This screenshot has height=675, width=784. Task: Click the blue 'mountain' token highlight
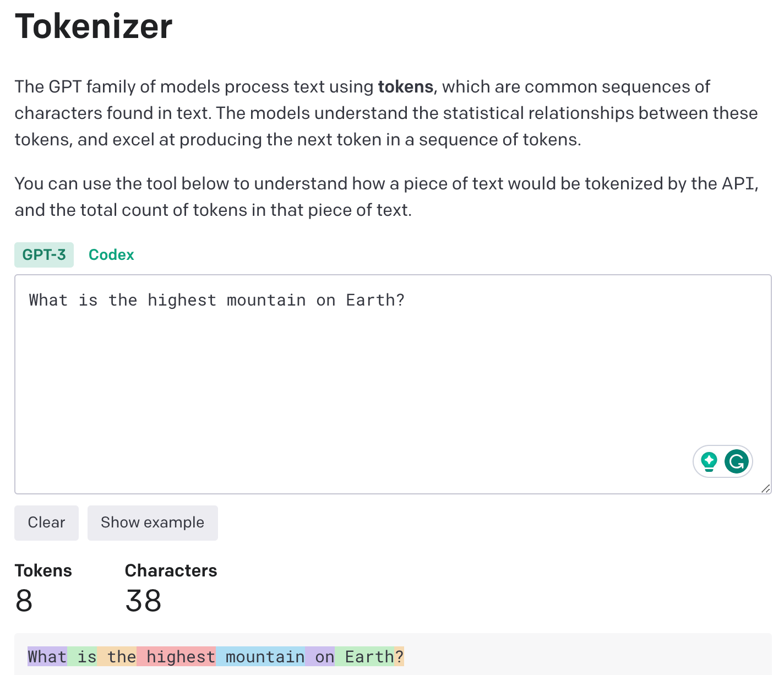pos(260,656)
